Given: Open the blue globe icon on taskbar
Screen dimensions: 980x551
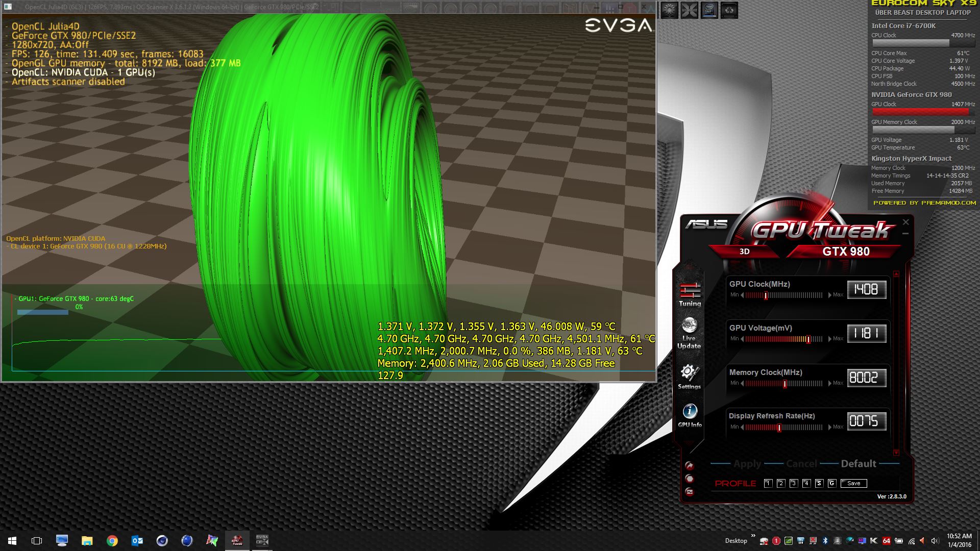Looking at the screenshot, I should 187,541.
